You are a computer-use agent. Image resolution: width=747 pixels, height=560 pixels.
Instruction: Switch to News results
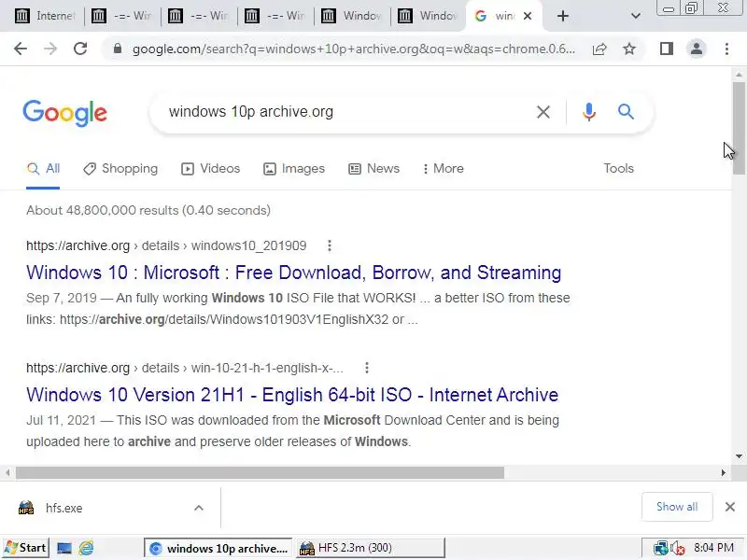click(x=373, y=169)
